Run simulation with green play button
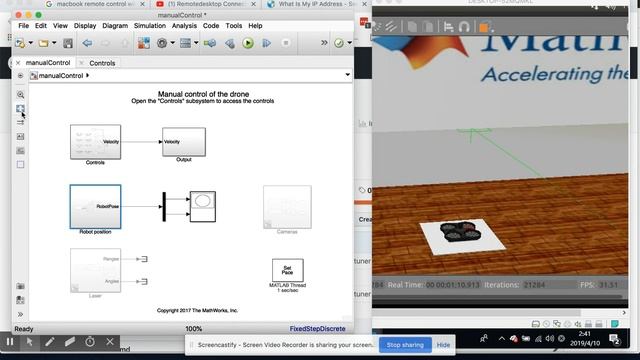 (248, 43)
